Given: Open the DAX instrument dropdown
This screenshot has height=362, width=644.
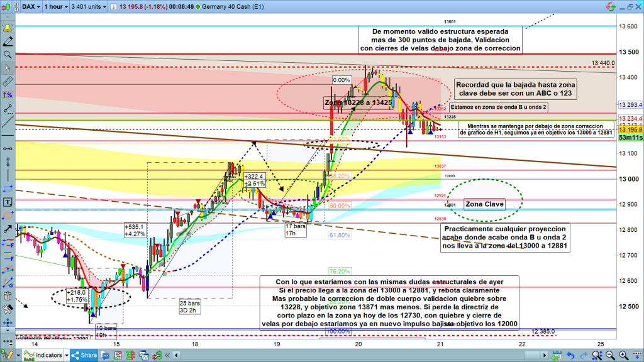Looking at the screenshot, I should (29, 7).
